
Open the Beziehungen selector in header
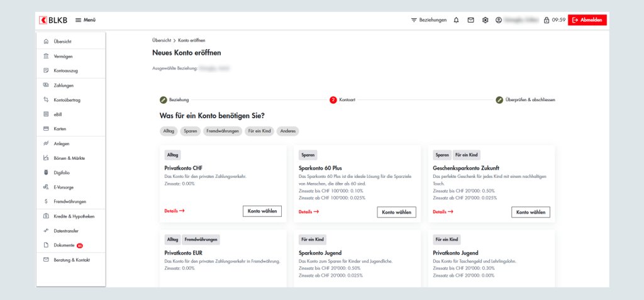pyautogui.click(x=428, y=20)
